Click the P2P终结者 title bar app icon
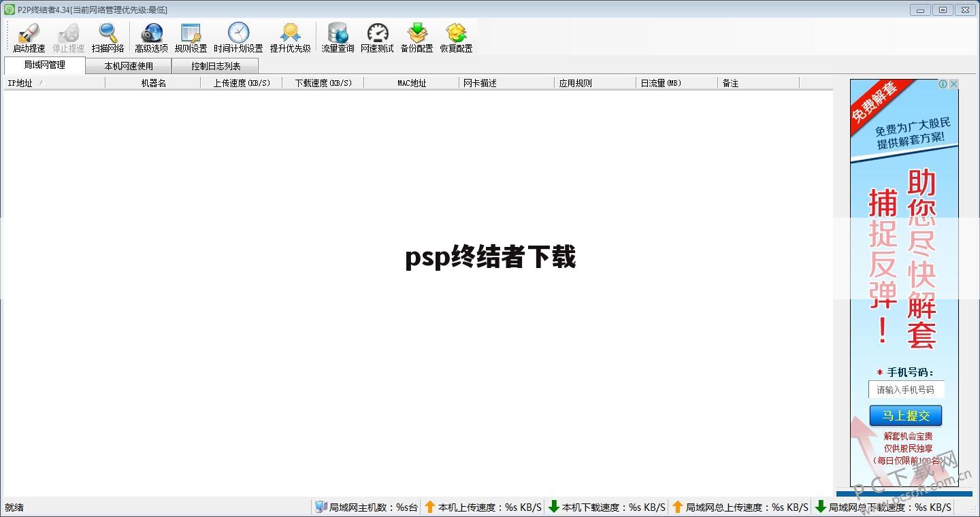980x517 pixels. 10,10
